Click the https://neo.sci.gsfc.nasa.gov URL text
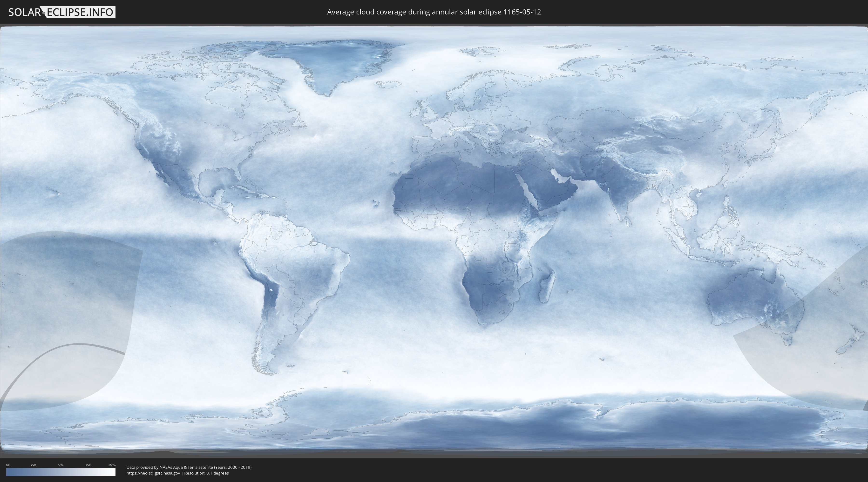Screen dimensions: 868x482 [153, 473]
